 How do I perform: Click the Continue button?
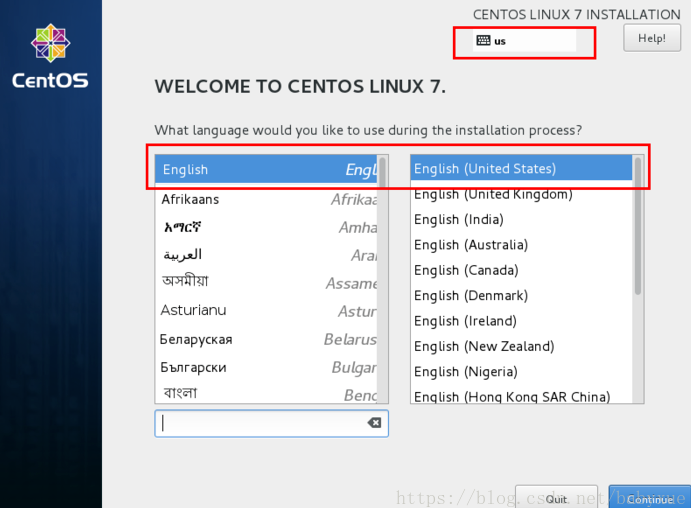pos(650,497)
